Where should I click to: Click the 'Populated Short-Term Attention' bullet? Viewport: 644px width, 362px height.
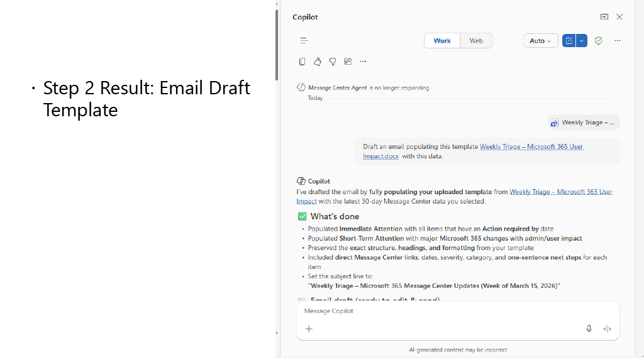coord(445,238)
